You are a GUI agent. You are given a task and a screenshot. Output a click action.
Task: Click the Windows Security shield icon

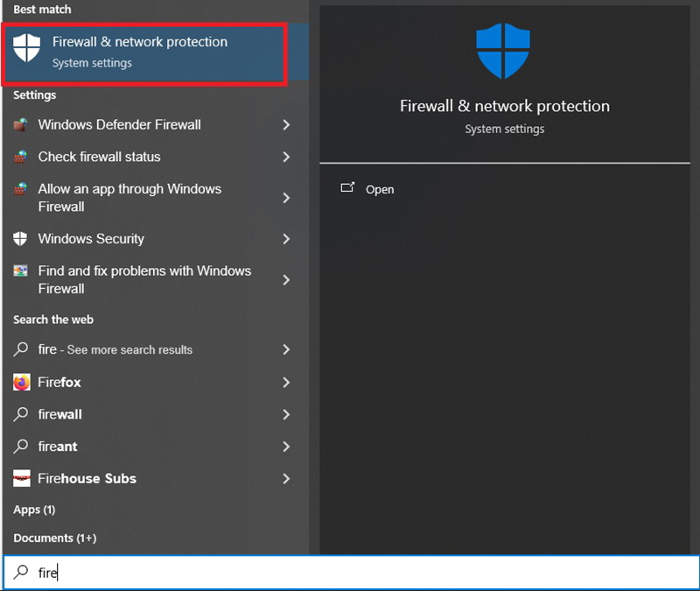(20, 238)
